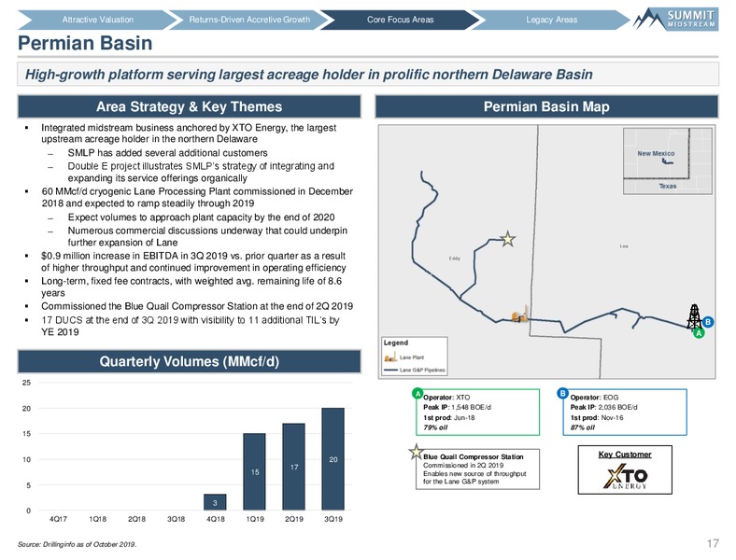Click the Lane Plant icon on map

pos(519,315)
